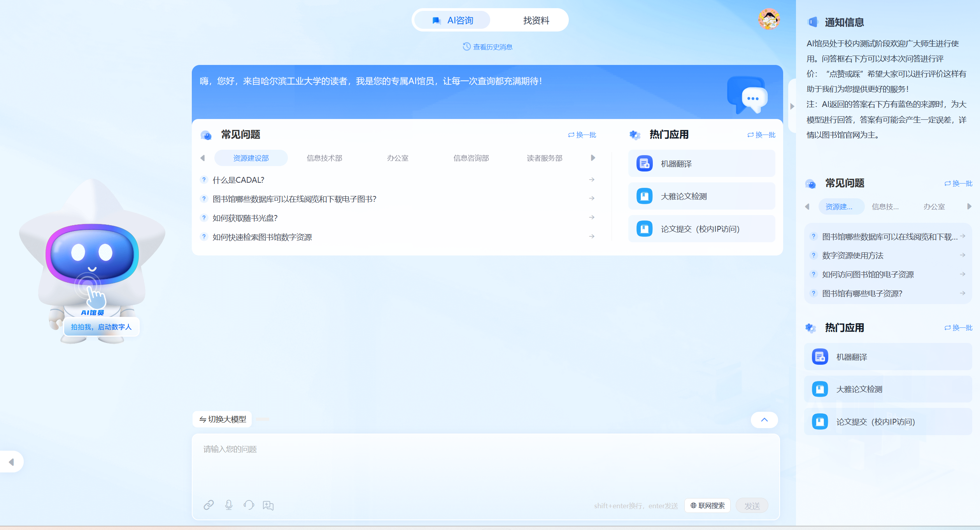980x530 pixels.
Task: Click 切换大模型 to switch the model
Action: 223,419
